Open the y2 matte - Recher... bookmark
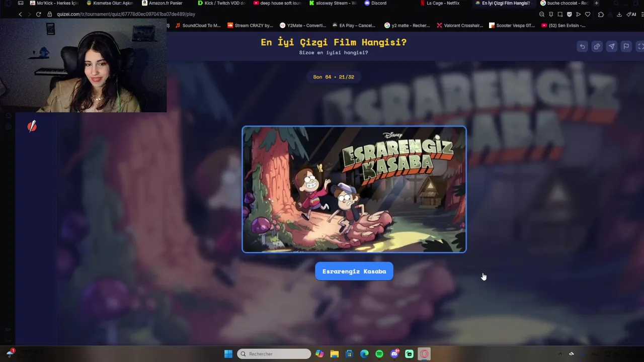This screenshot has width=644, height=362. pos(407,25)
